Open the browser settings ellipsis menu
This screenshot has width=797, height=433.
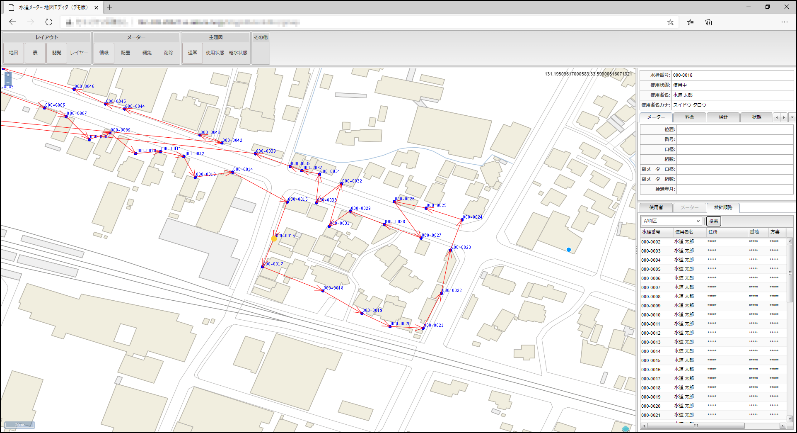(784, 22)
